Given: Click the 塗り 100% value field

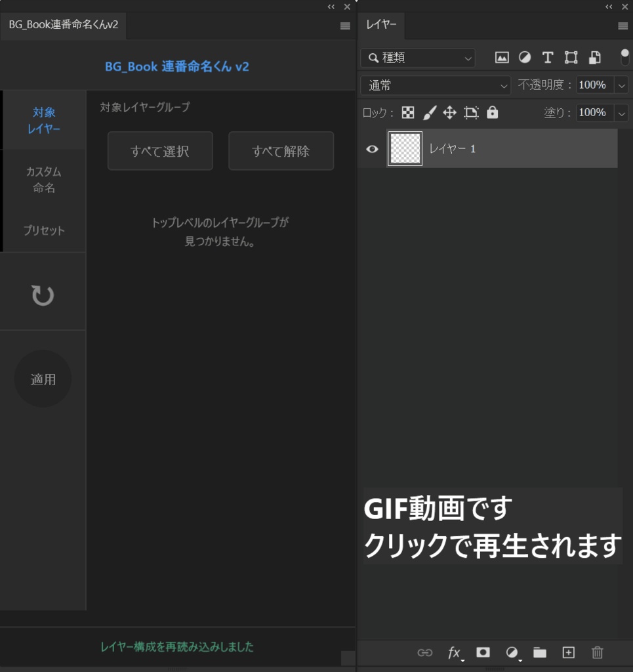Looking at the screenshot, I should click(595, 113).
